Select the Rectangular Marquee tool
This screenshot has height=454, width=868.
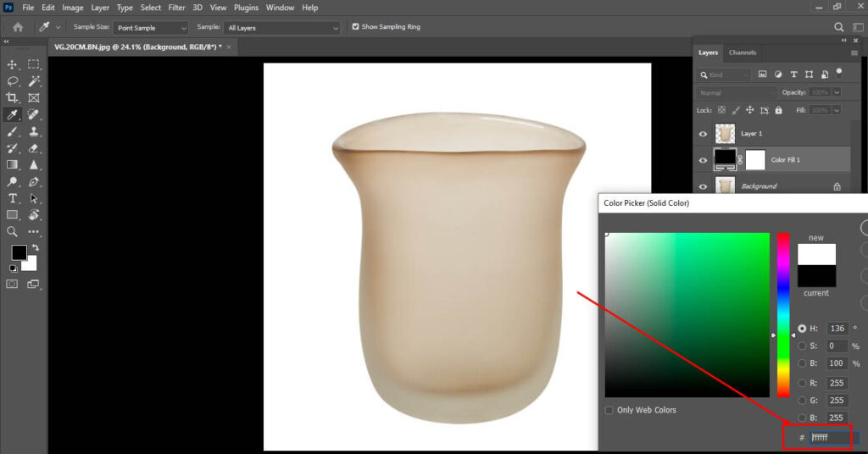34,64
